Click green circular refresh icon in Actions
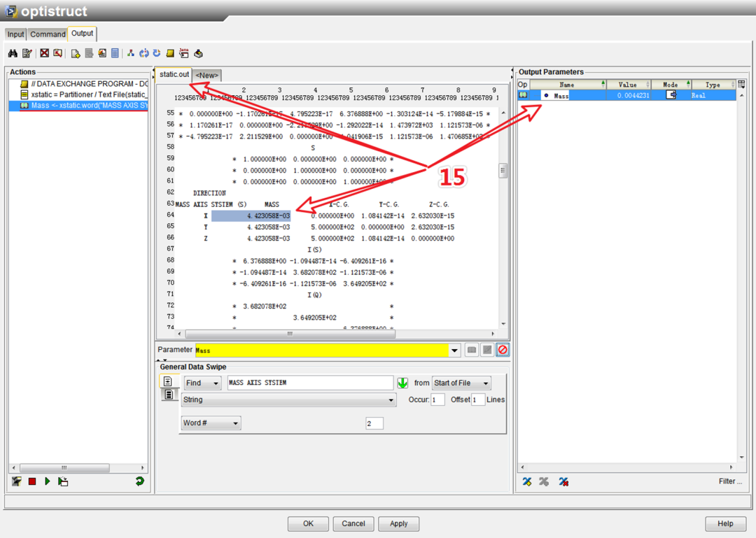 pos(140,481)
